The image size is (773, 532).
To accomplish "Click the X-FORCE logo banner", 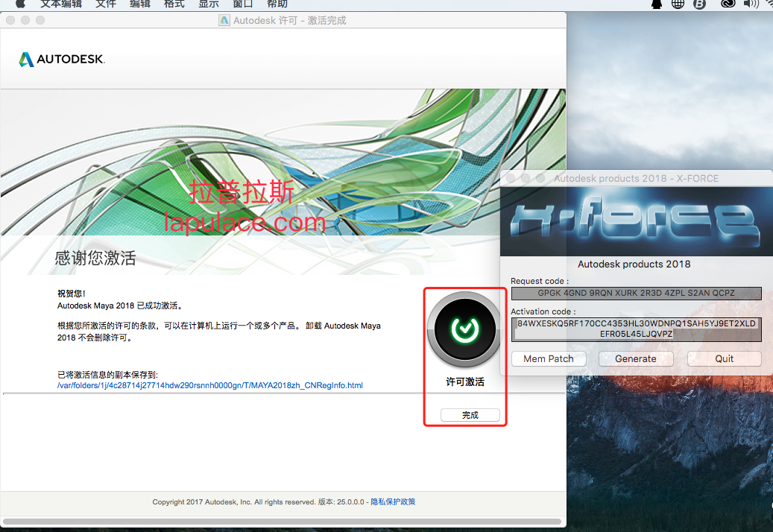I will pos(636,221).
